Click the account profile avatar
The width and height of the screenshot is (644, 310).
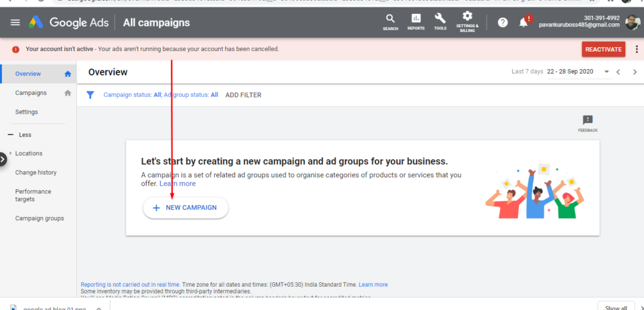(x=633, y=22)
